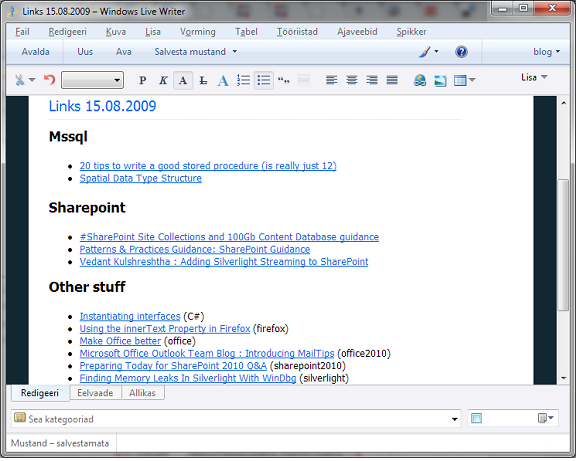Image resolution: width=579 pixels, height=461 pixels.
Task: Open the Redigeeri menu
Action: [67, 32]
